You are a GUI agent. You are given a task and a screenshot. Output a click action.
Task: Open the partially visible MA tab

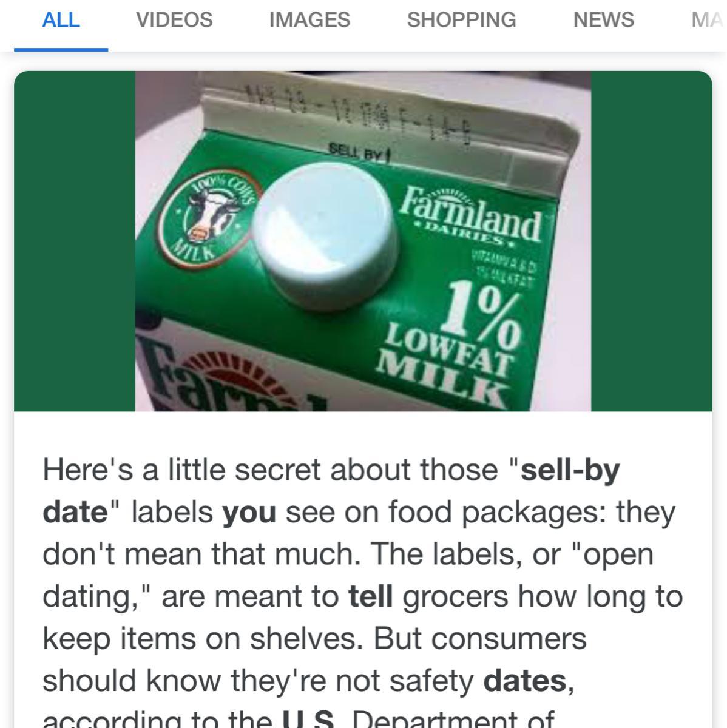tap(708, 19)
